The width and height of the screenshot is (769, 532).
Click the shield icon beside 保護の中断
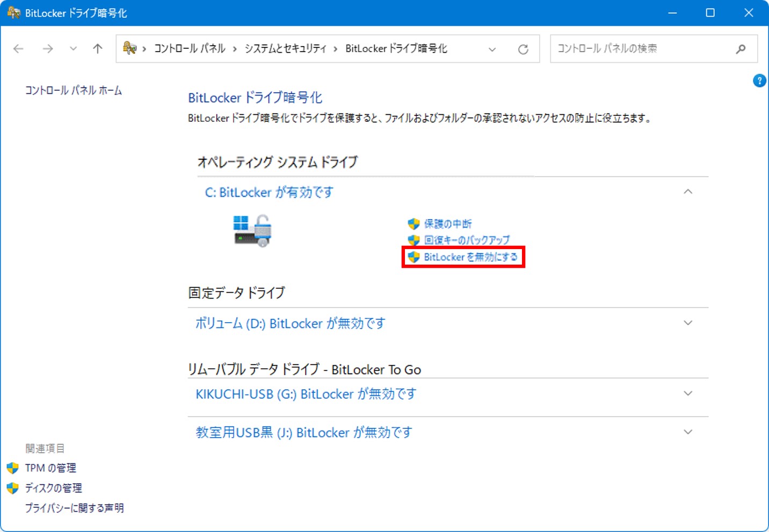pos(413,223)
